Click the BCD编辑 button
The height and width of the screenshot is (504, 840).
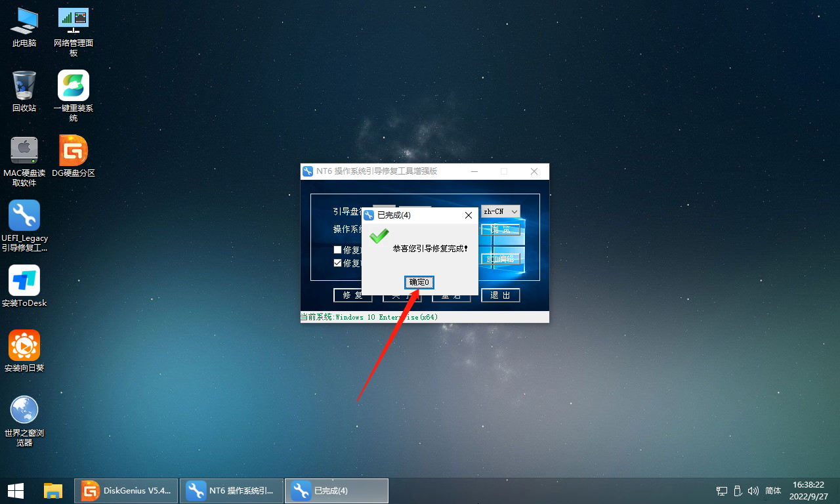coord(501,259)
